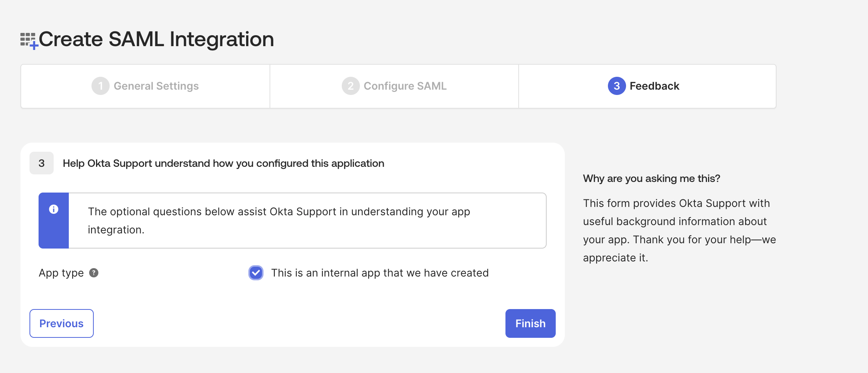Click the numbered circle for step 2
Screen dimensions: 868x373
[351, 86]
